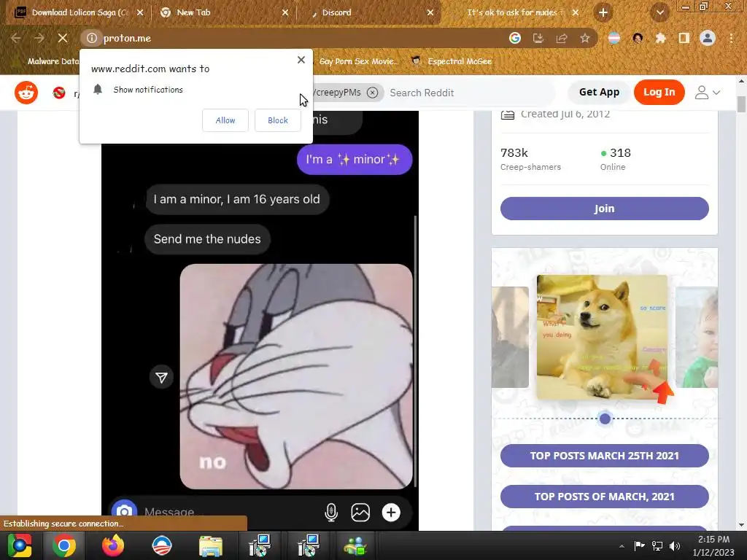
Task: Click Created Jul 6, 2012 text
Action: (x=565, y=114)
